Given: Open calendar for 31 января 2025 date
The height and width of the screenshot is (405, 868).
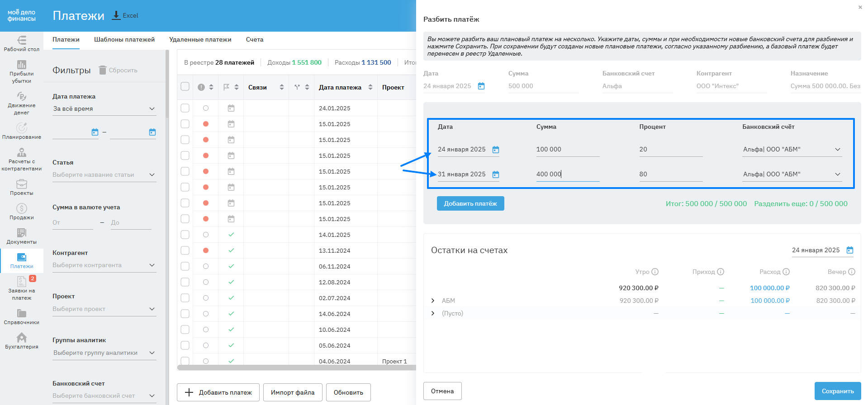Looking at the screenshot, I should pyautogui.click(x=496, y=174).
